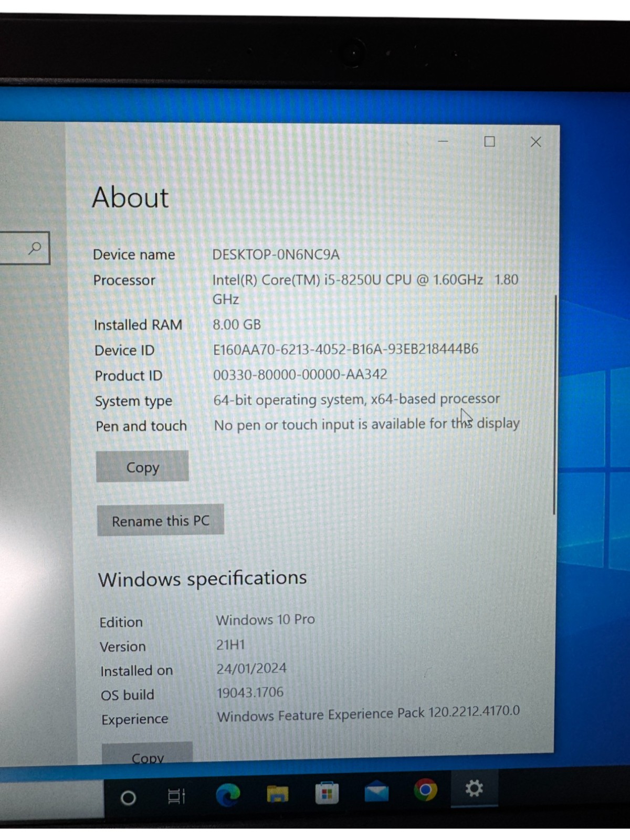Image resolution: width=630 pixels, height=840 pixels.
Task: Click Settings gear icon on taskbar
Action: pyautogui.click(x=474, y=787)
